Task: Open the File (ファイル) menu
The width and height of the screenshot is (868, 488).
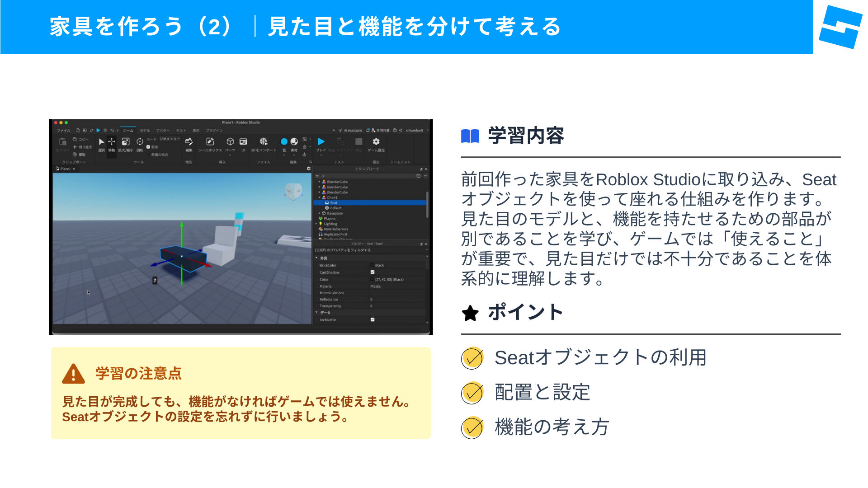Action: (x=63, y=131)
